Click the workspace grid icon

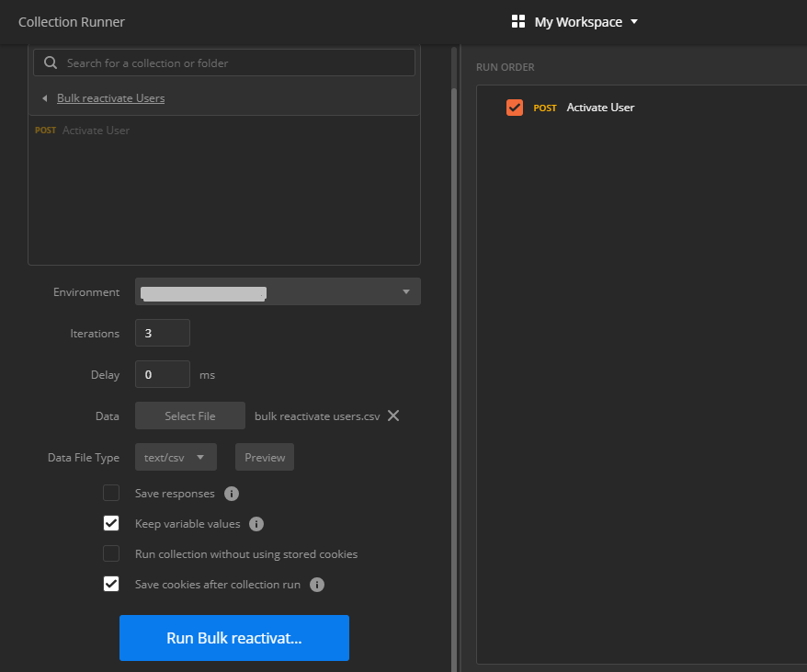pyautogui.click(x=518, y=21)
